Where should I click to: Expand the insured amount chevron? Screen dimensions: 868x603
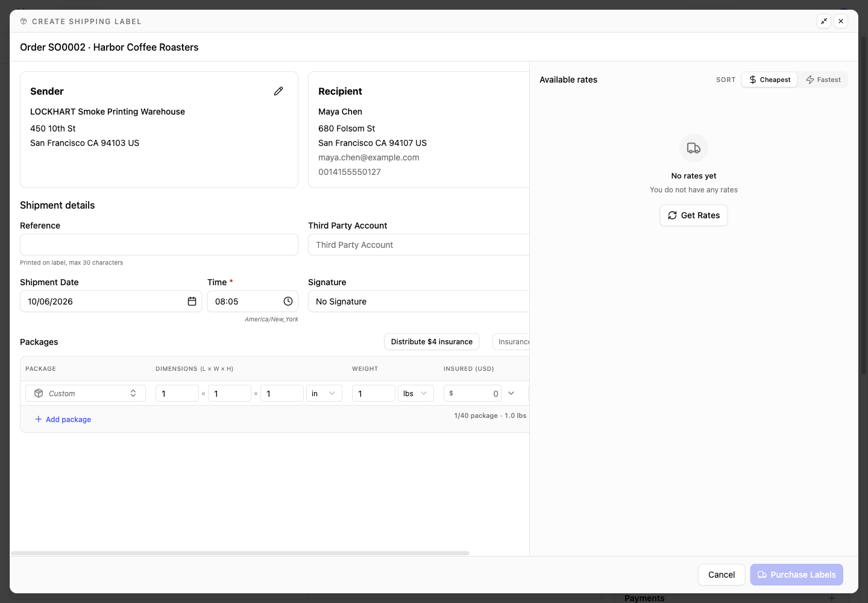pos(511,393)
